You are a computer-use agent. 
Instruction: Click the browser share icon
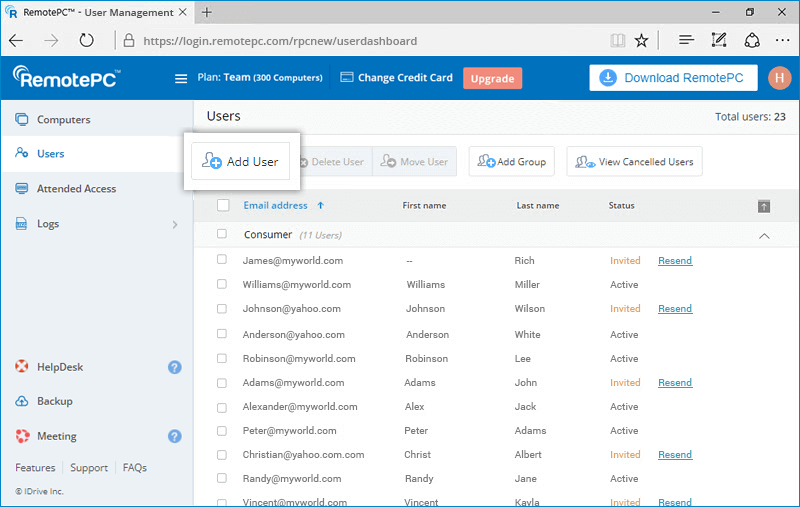point(752,40)
